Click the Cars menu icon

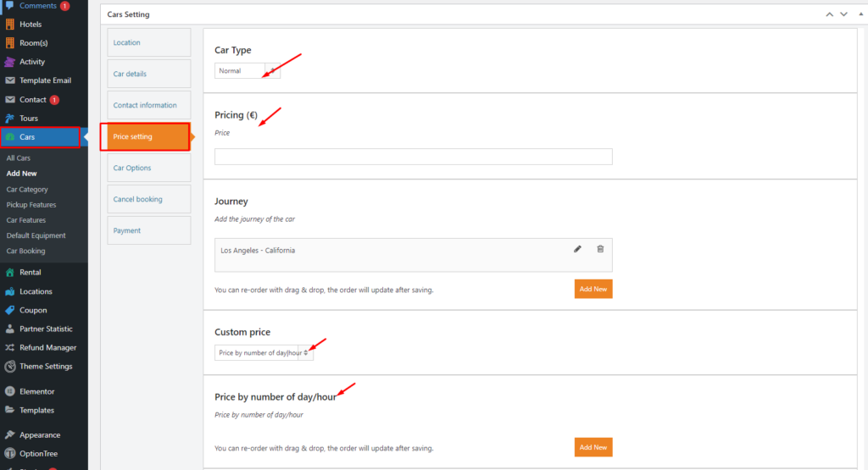[9, 136]
